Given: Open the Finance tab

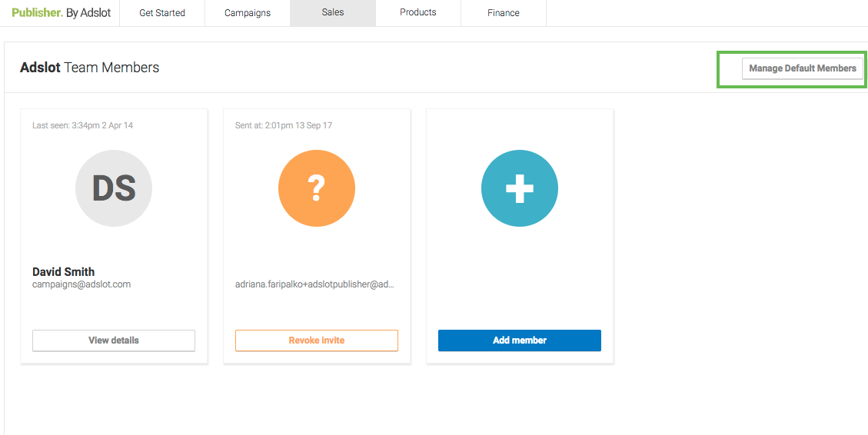Looking at the screenshot, I should pos(504,13).
